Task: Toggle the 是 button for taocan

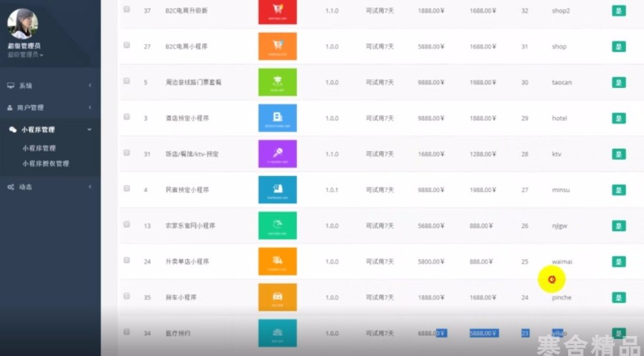Action: pos(618,82)
